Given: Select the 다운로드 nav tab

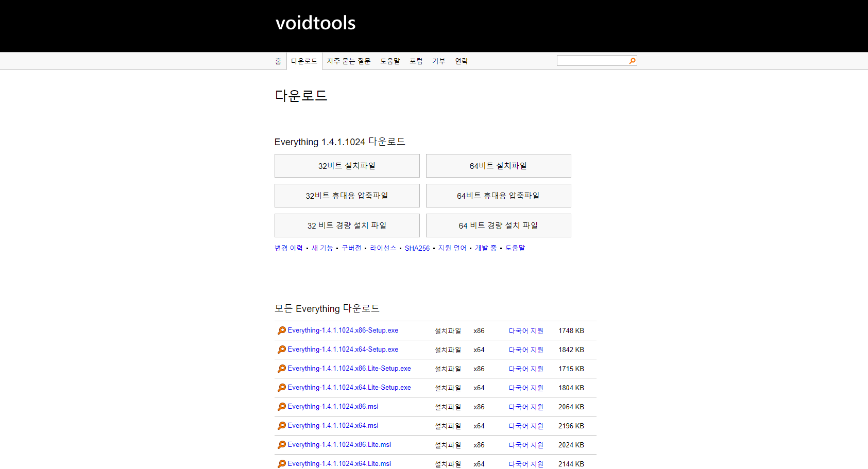Looking at the screenshot, I should tap(304, 61).
